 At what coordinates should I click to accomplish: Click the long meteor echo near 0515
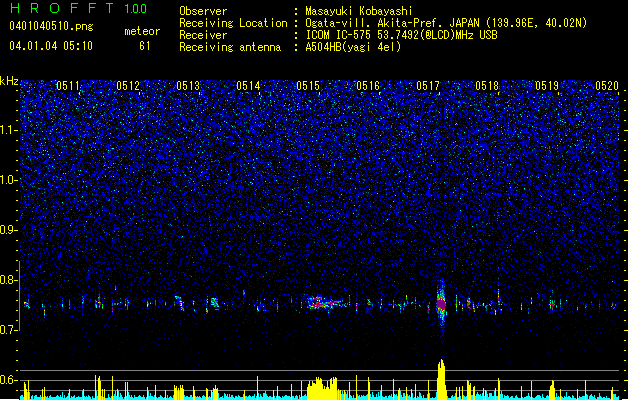(x=326, y=302)
